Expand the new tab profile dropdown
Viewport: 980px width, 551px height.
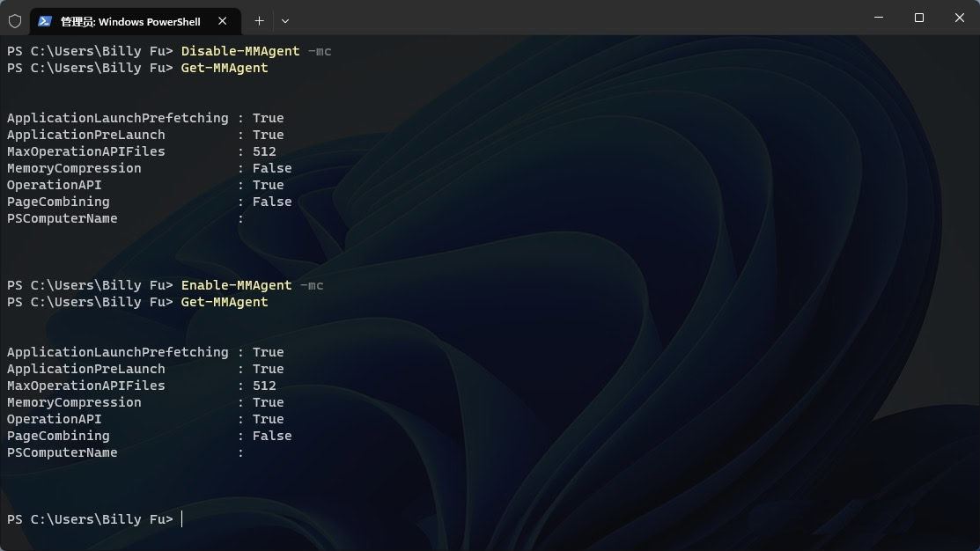pos(285,21)
